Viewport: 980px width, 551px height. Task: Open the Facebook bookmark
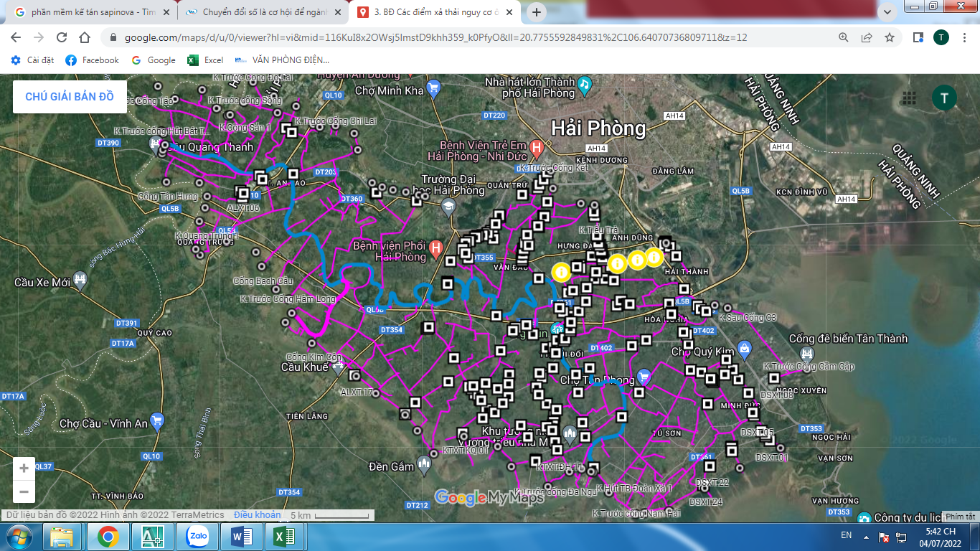pyautogui.click(x=93, y=60)
